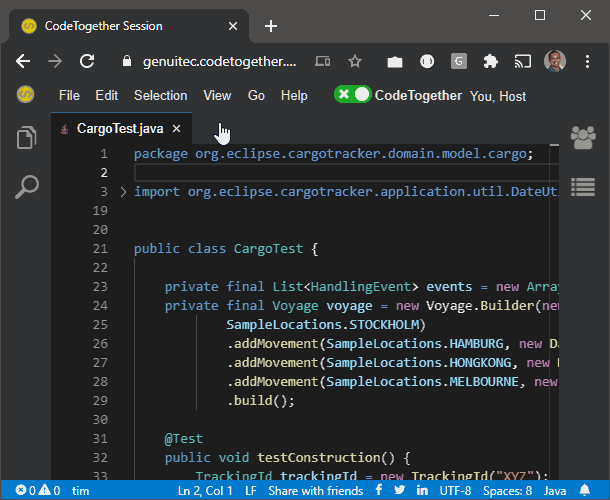This screenshot has height=500, width=610.
Task: Click the CodeTogether logo beside File menu
Action: pos(26,95)
